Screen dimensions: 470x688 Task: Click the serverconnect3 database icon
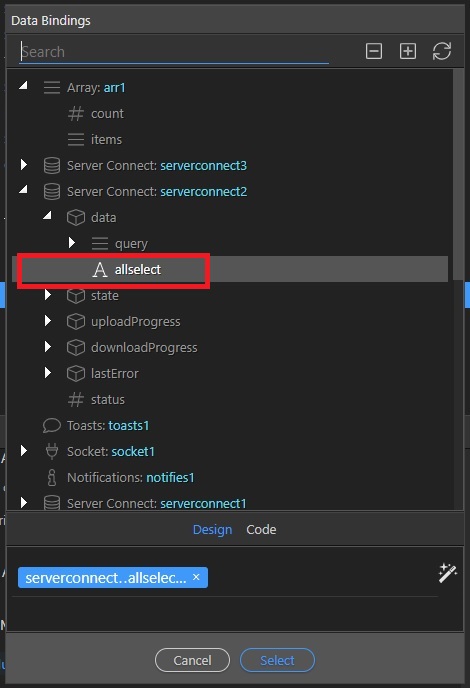click(52, 166)
